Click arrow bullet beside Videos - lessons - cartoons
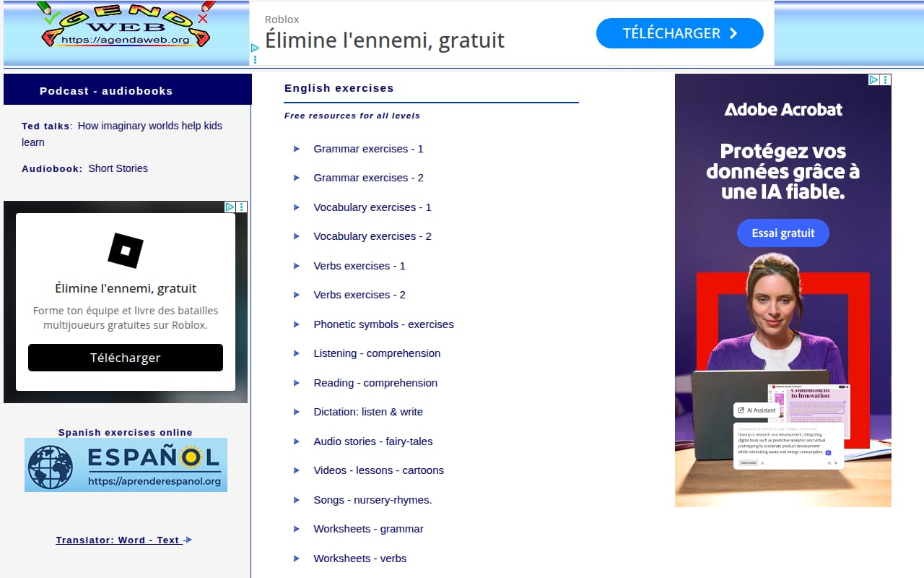924x578 pixels. [297, 470]
